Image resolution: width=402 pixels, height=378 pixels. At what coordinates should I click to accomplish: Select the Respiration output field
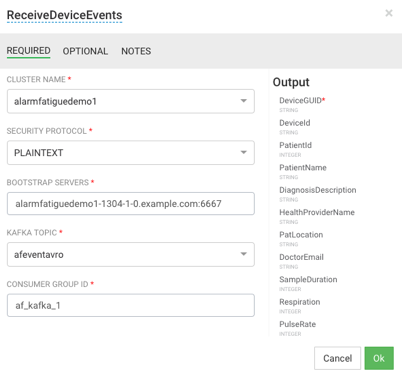click(300, 302)
